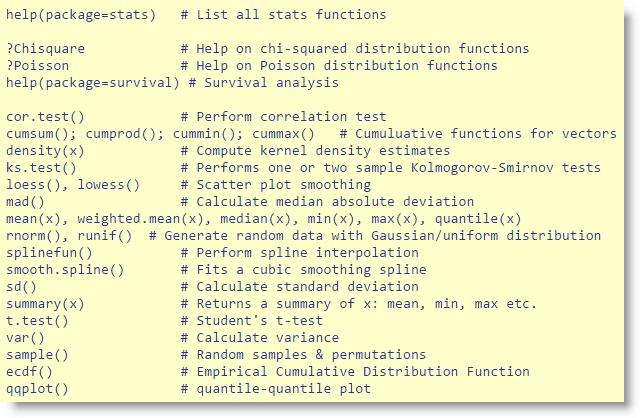Click the cor.test() function name
Screen dimensions: 640x418
click(45, 117)
